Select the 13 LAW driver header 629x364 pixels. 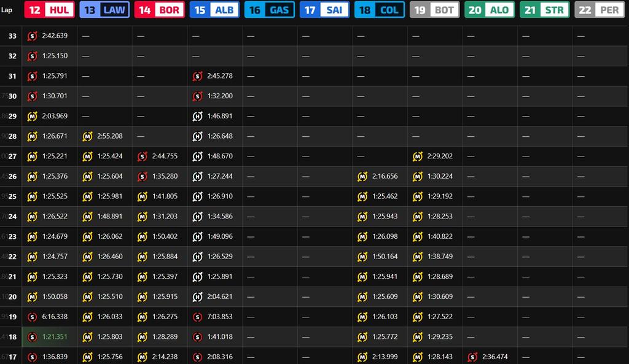tap(104, 10)
